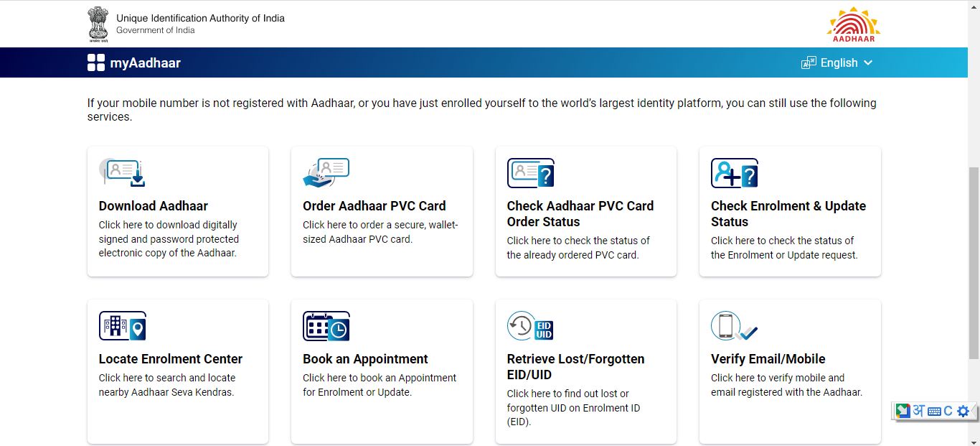The height and width of the screenshot is (446, 980).
Task: Click the Google Input Tools logo icon
Action: click(x=903, y=411)
